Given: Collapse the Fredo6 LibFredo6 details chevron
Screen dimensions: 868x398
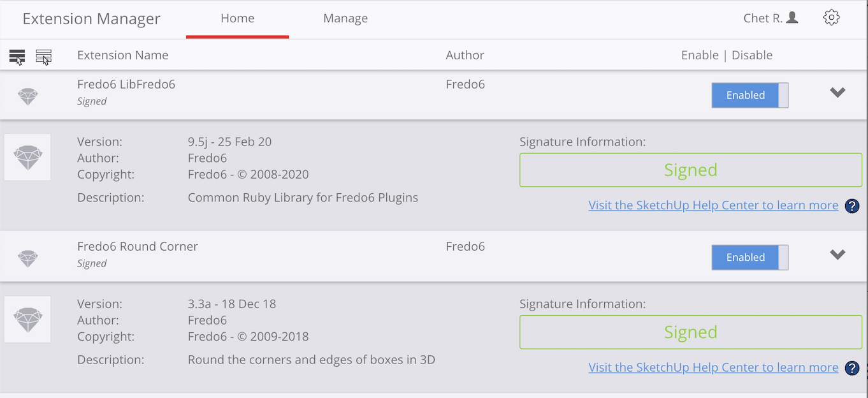Looking at the screenshot, I should 837,92.
